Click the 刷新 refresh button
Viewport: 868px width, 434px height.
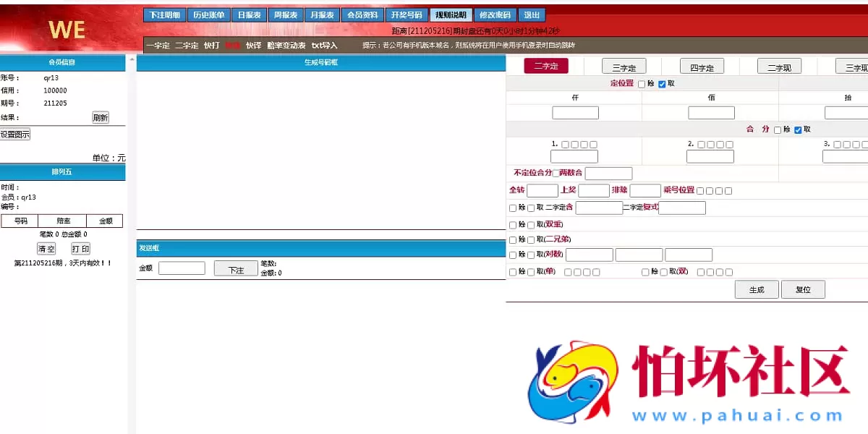100,118
